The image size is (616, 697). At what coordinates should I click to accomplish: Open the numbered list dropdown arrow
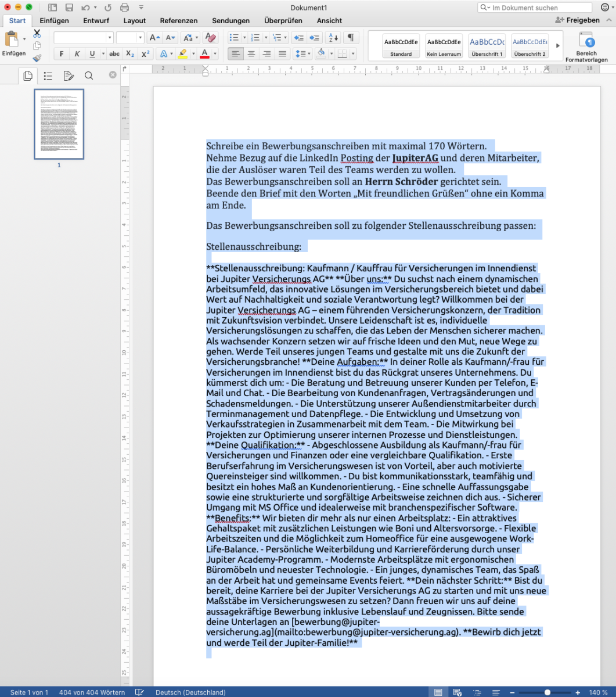click(x=265, y=38)
